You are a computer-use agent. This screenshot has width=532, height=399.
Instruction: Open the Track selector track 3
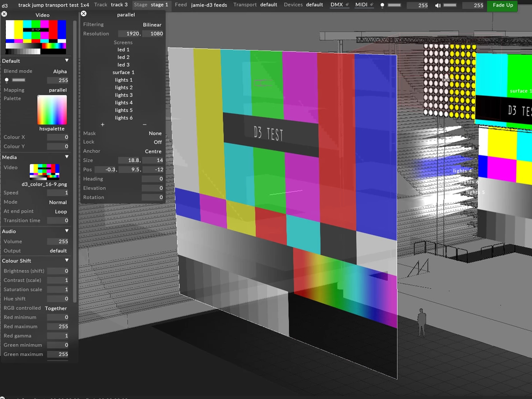[119, 5]
